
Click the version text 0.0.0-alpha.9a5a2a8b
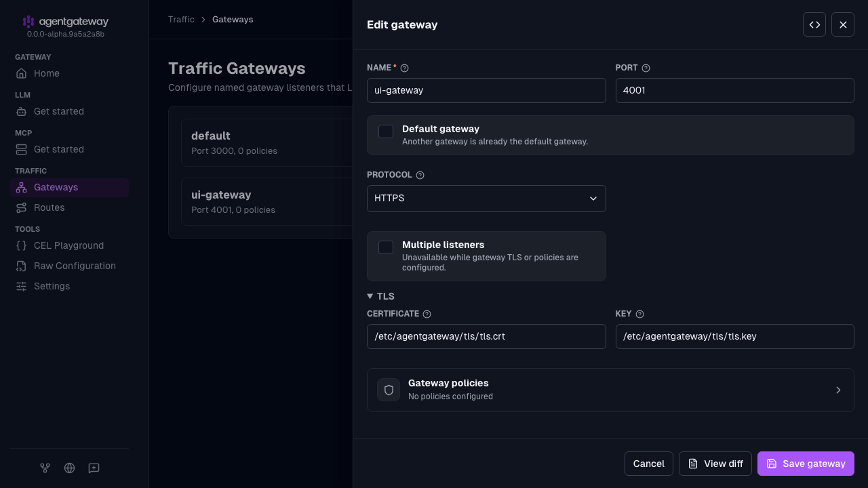66,34
